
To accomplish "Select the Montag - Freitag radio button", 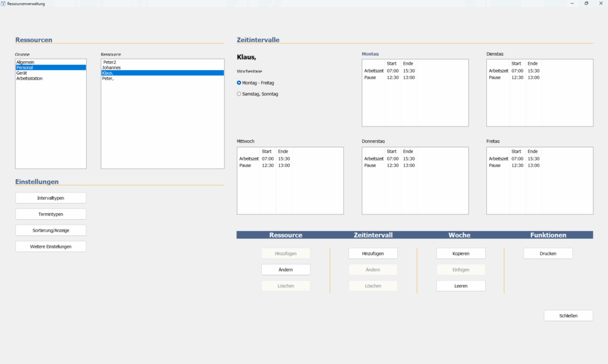I will pyautogui.click(x=239, y=83).
